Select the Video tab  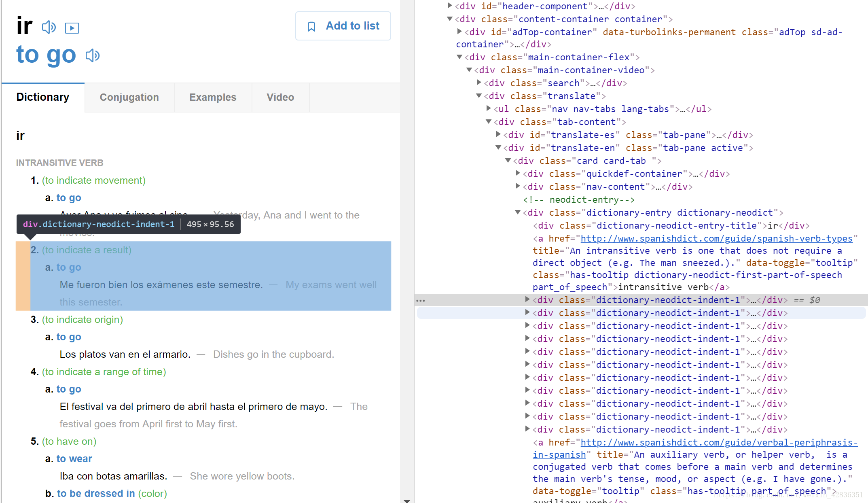[280, 98]
